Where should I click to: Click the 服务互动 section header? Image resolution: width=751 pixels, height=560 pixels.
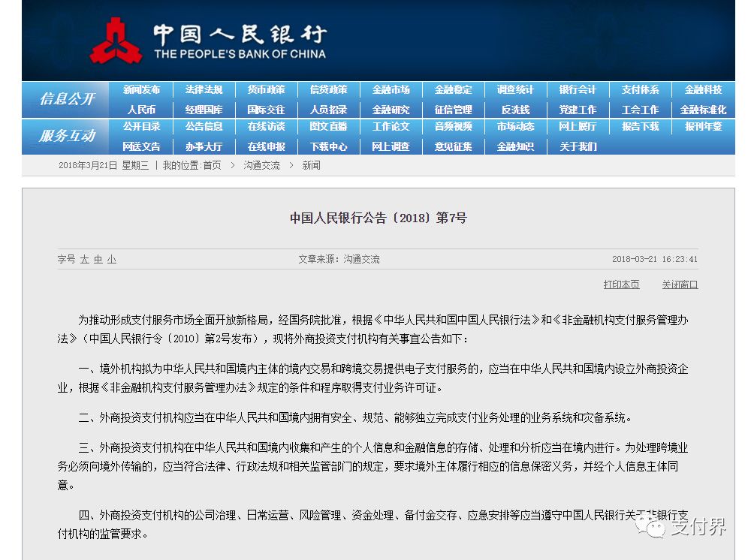point(67,136)
